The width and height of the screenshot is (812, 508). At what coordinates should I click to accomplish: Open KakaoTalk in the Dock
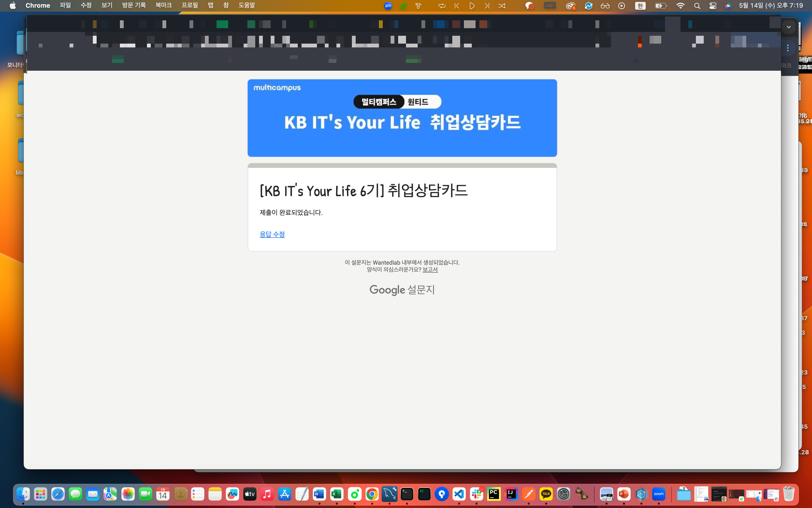click(546, 494)
